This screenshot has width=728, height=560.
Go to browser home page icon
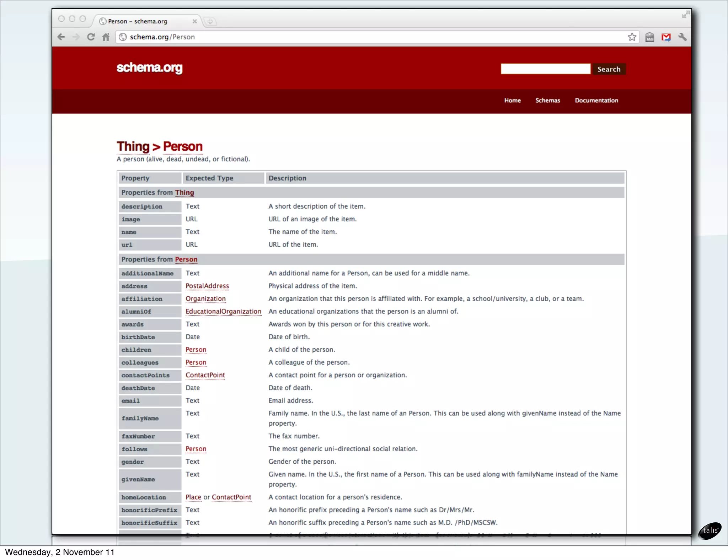tap(106, 37)
